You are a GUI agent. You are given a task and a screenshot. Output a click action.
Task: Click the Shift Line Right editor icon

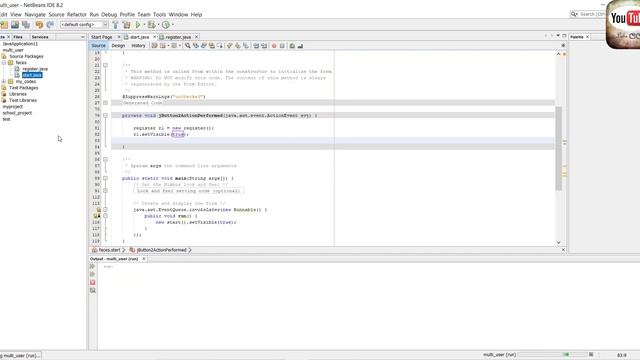point(264,46)
